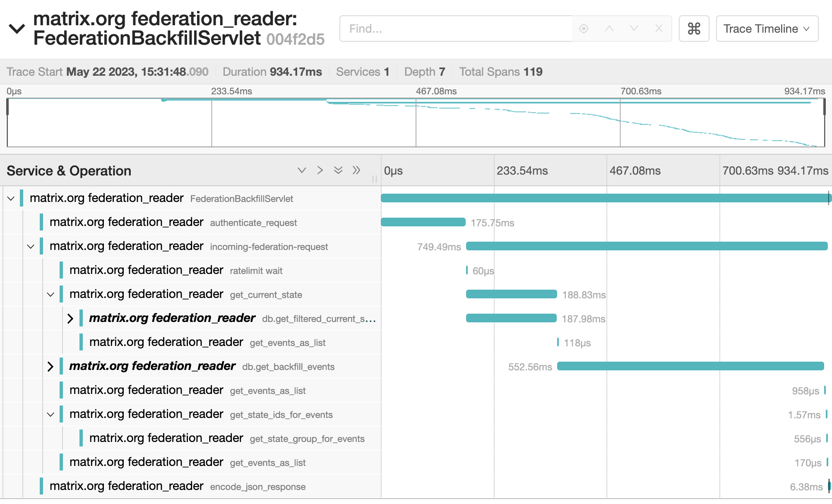
Task: Expand one level using right chevron icon
Action: (319, 170)
